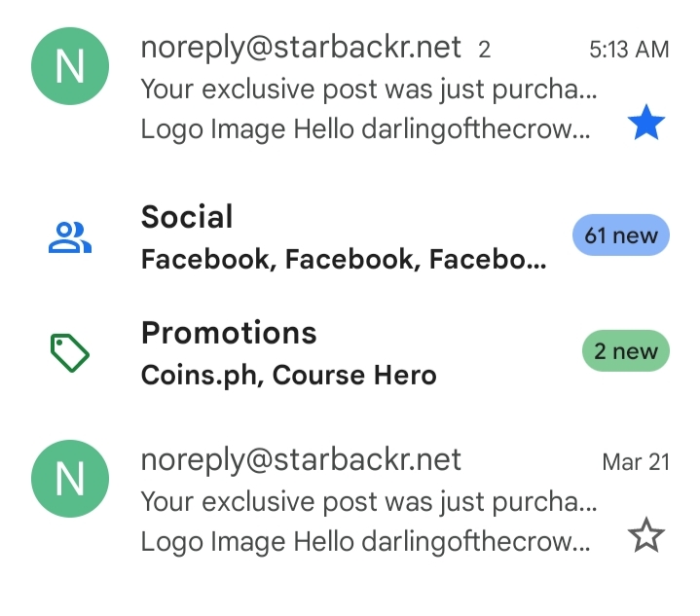The width and height of the screenshot is (700, 616).
Task: Open Coins.ph, Course Hero senders line
Action: tap(288, 375)
